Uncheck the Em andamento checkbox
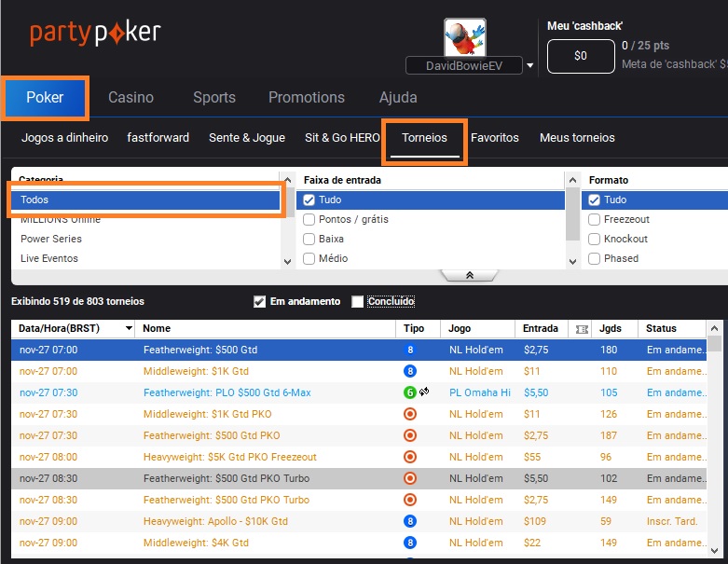728x564 pixels. pos(259,302)
